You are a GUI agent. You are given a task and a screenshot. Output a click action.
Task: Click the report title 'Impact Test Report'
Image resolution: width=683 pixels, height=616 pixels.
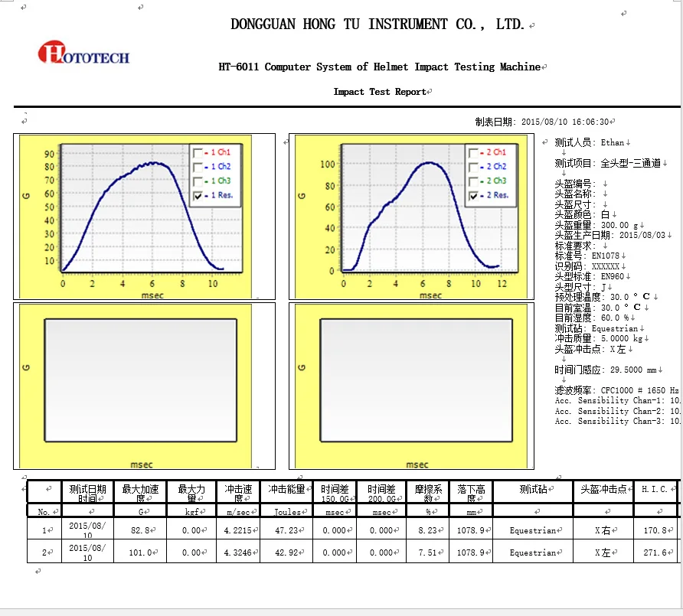(x=379, y=92)
